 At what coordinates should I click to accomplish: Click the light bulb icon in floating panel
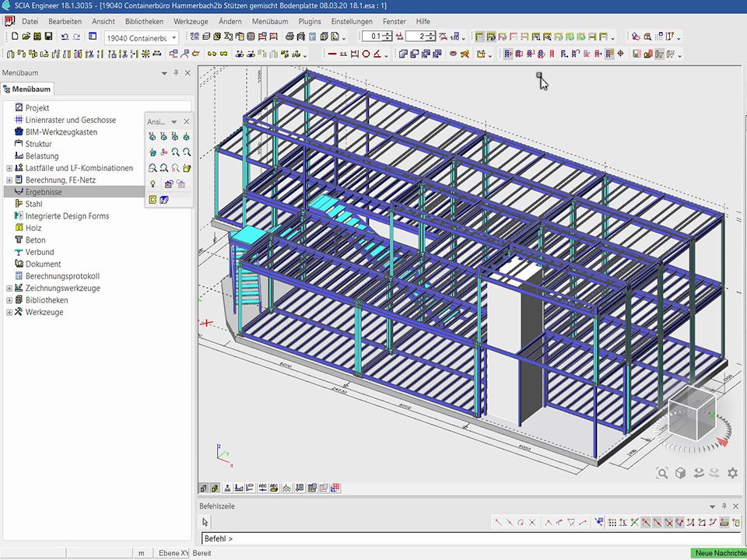tap(153, 184)
